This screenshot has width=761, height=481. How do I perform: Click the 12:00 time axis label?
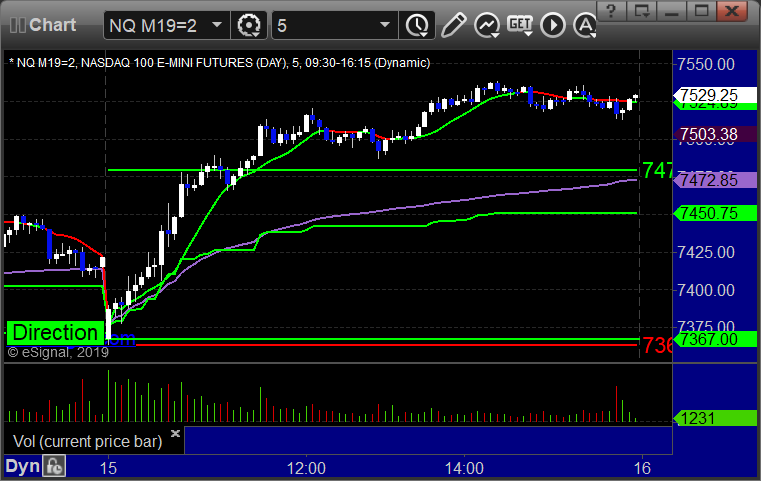(x=306, y=468)
